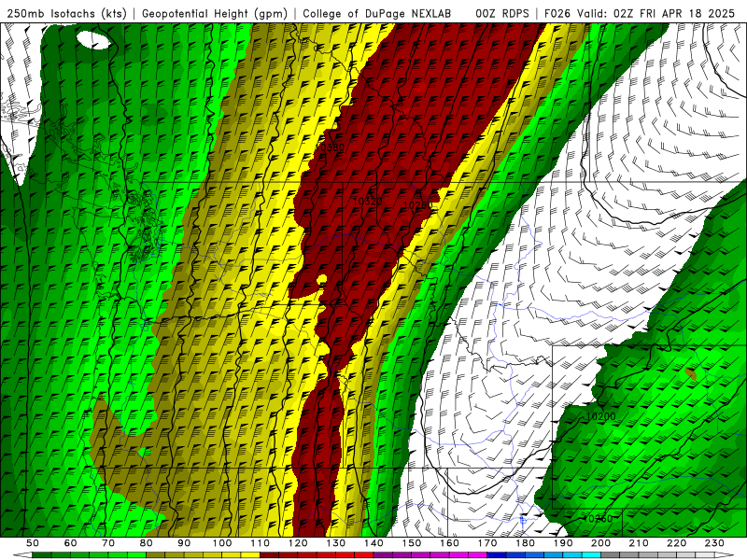Click the 130 value on the color scale

point(336,543)
